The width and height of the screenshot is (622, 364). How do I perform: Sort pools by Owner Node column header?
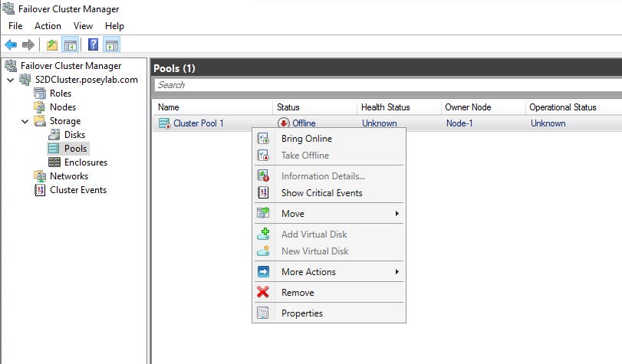pyautogui.click(x=468, y=107)
